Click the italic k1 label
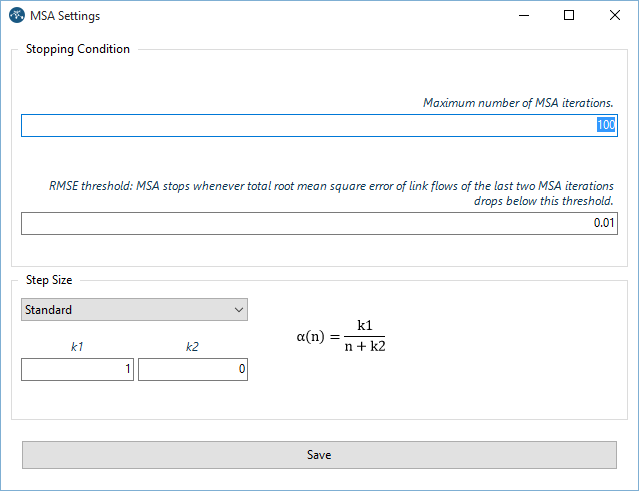Image resolution: width=639 pixels, height=491 pixels. [77, 347]
